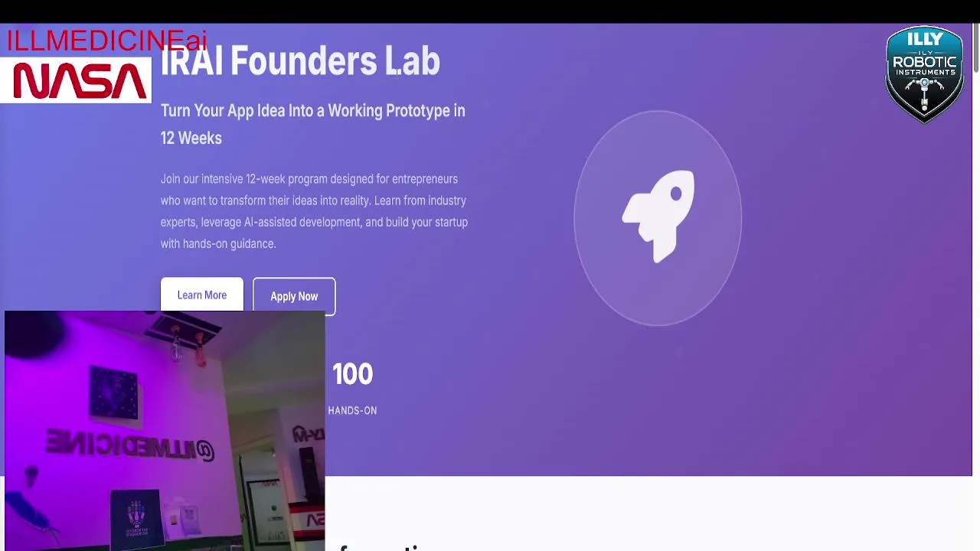
Task: Click the framed wall picture in the webcam feed
Action: [114, 393]
